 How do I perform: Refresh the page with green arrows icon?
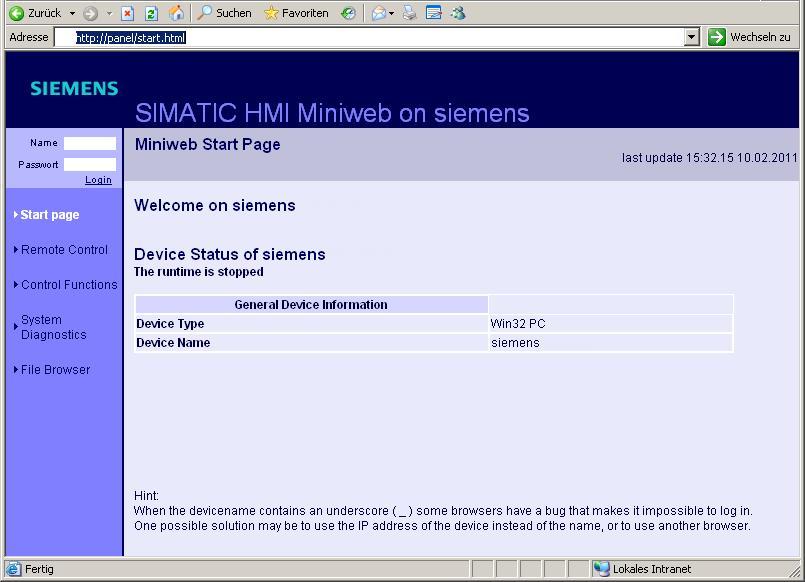[x=151, y=13]
